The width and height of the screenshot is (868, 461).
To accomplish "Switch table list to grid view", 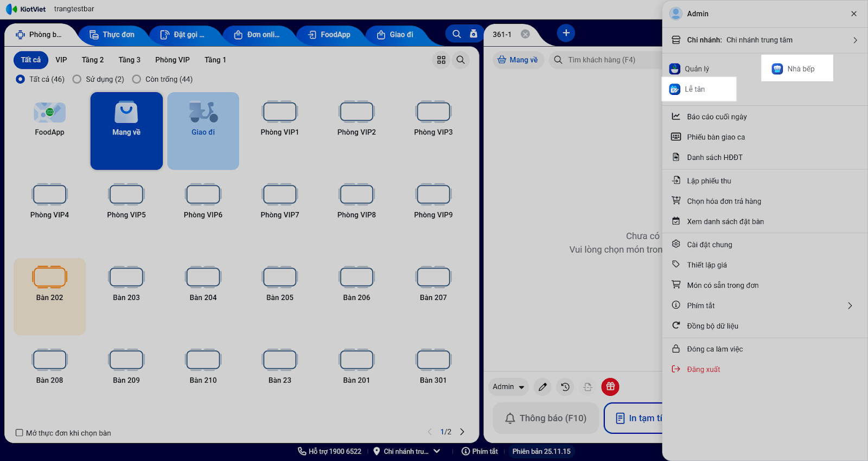I will [441, 60].
